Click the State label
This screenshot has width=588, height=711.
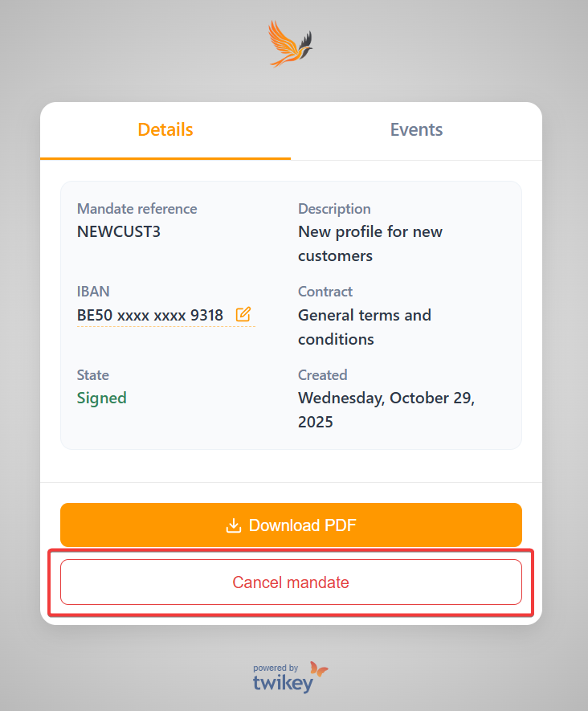93,375
